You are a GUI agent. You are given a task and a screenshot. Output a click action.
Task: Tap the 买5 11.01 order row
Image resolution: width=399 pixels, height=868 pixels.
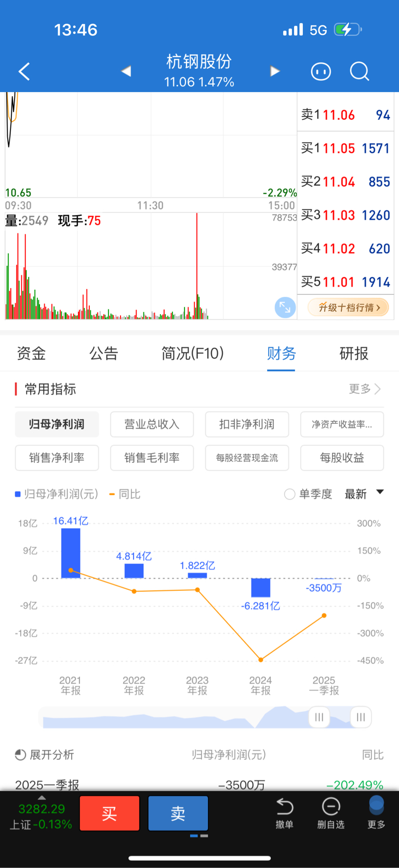(345, 282)
